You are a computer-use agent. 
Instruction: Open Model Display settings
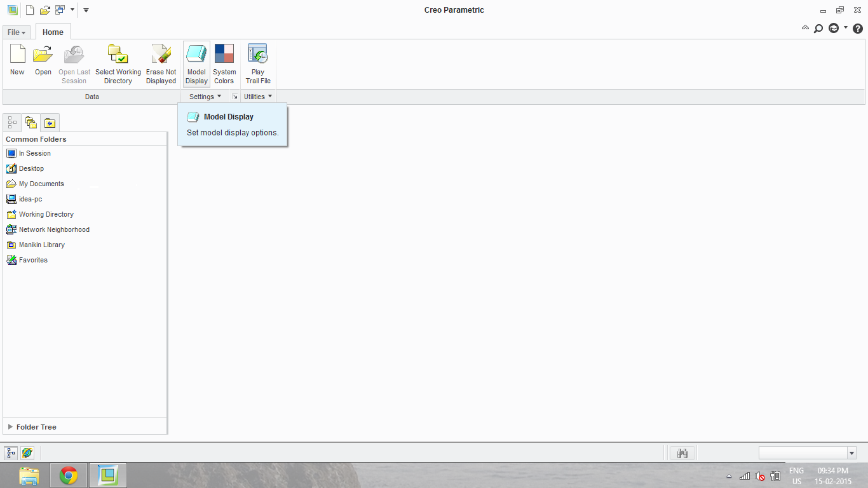[x=196, y=64]
